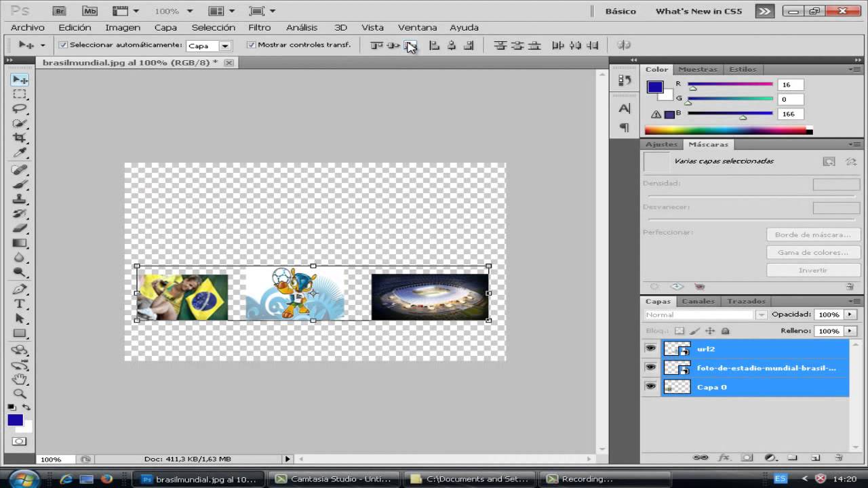Image resolution: width=868 pixels, height=488 pixels.
Task: Toggle lock transparent pixels
Action: (x=679, y=331)
